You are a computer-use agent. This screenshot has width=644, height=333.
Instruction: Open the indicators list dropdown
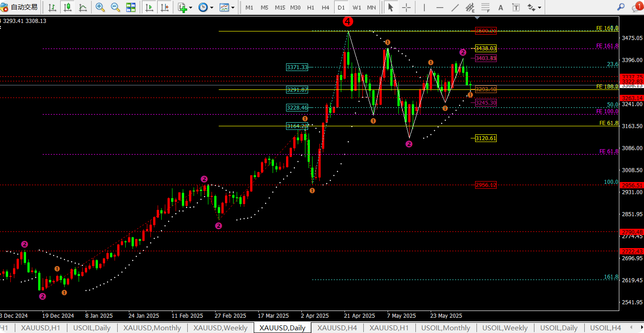185,7
